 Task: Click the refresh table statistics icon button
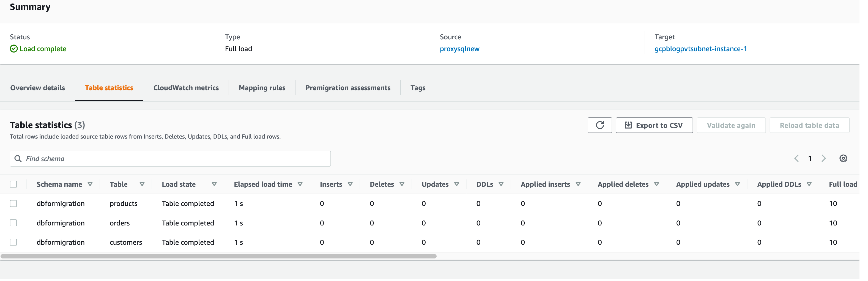pos(605,126)
